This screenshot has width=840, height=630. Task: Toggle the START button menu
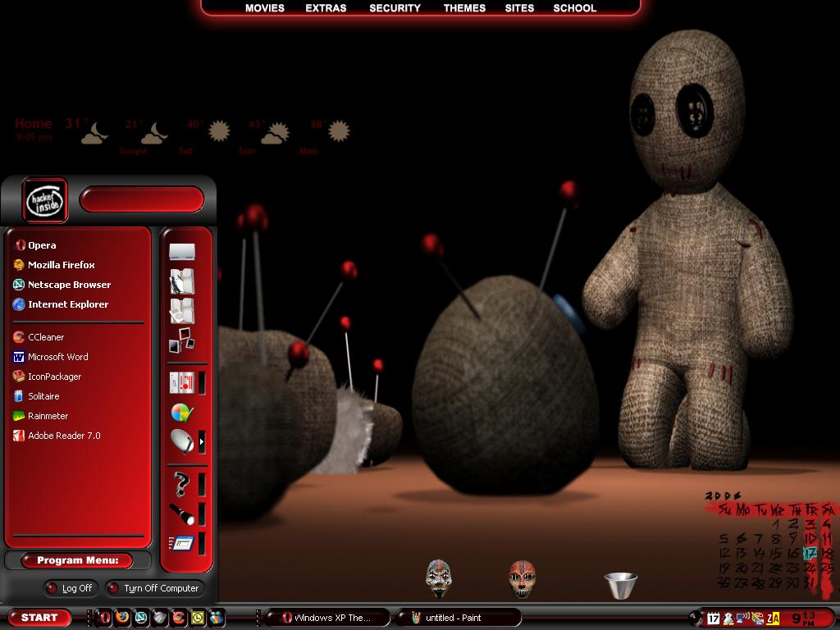click(39, 618)
